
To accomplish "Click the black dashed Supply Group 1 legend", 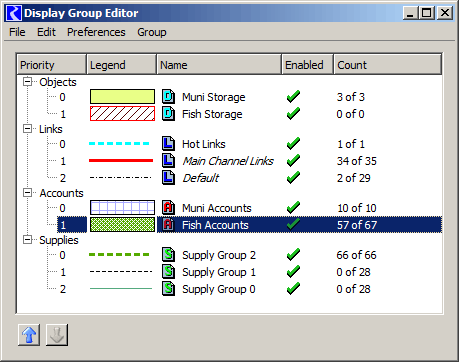I will (121, 272).
